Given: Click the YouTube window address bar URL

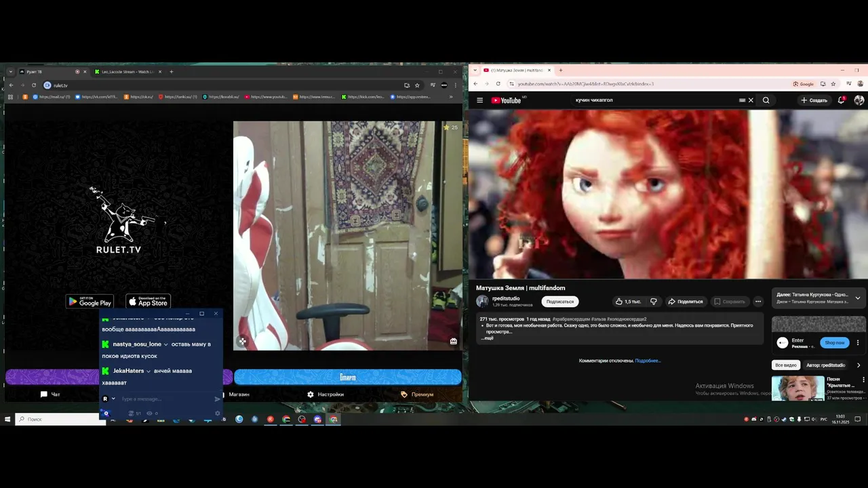Looking at the screenshot, I should pos(586,84).
